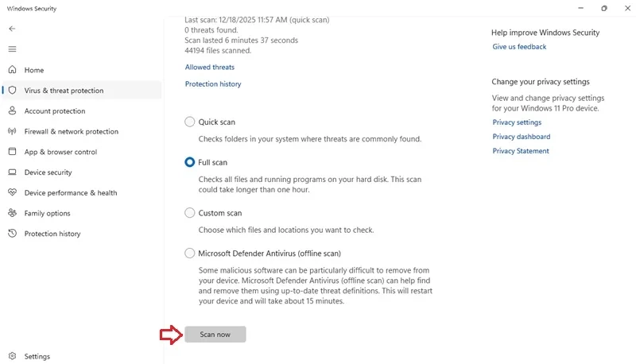Viewport: 636px width, 364px height.
Task: Click the Home house icon
Action: click(x=12, y=70)
